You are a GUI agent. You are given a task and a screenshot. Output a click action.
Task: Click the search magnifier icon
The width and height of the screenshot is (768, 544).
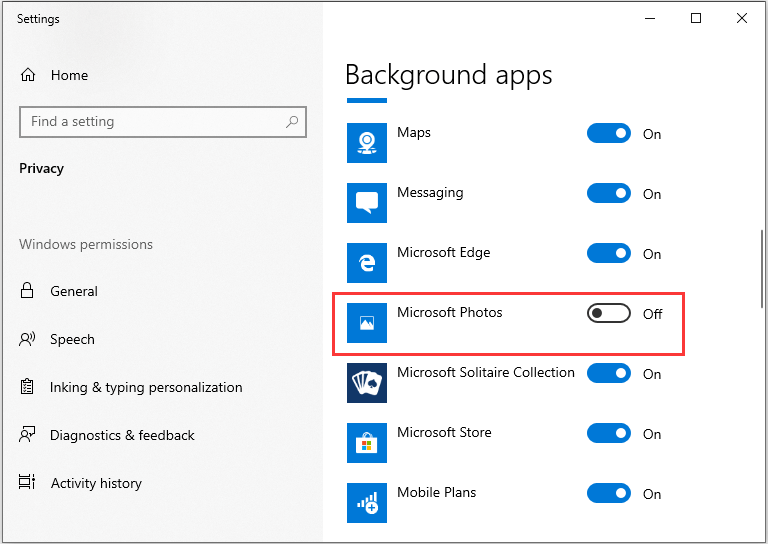292,121
